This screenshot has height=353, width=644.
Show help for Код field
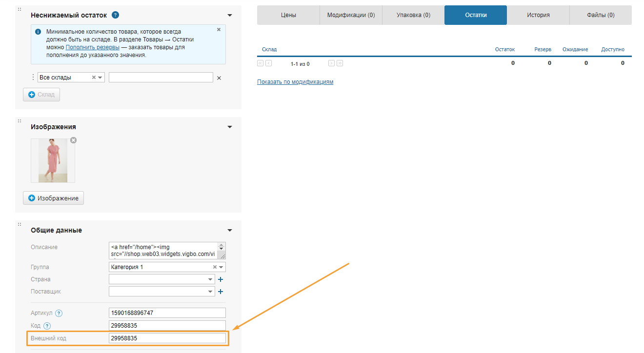click(x=47, y=326)
